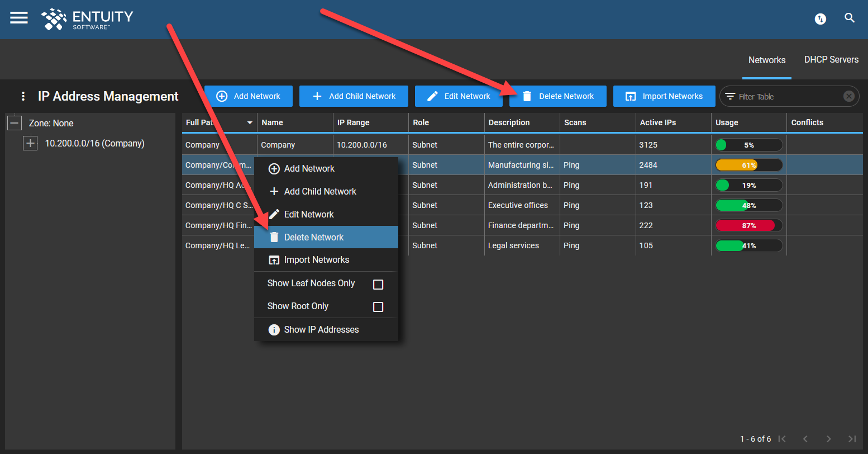Open the search magnifier icon
868x454 pixels.
(x=850, y=18)
